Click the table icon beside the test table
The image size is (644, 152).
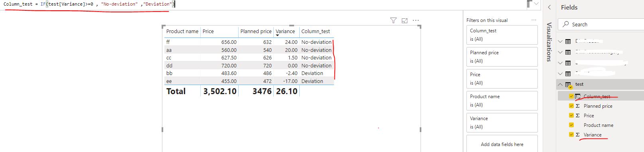tap(568, 85)
